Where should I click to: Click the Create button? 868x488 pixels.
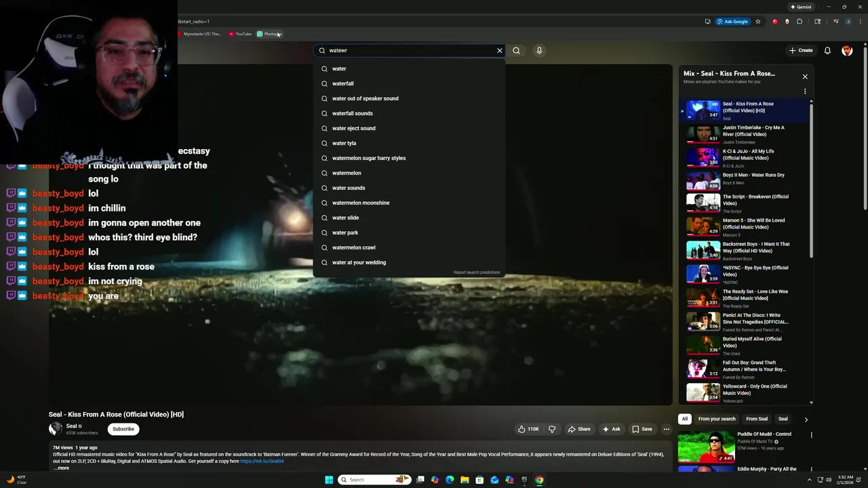tap(800, 50)
